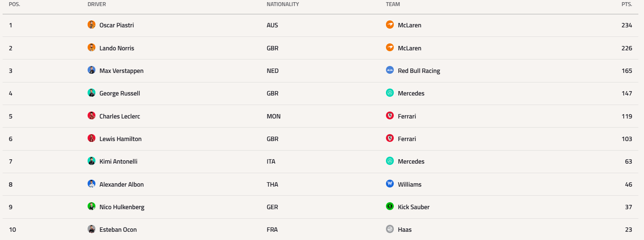Click the PTS. column header
The width and height of the screenshot is (644, 240).
coord(627,4)
